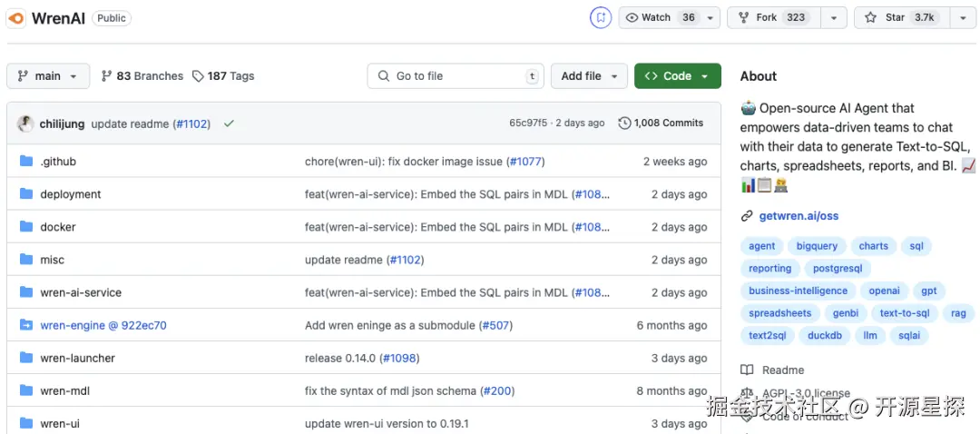Select the rag topic tag

(958, 313)
